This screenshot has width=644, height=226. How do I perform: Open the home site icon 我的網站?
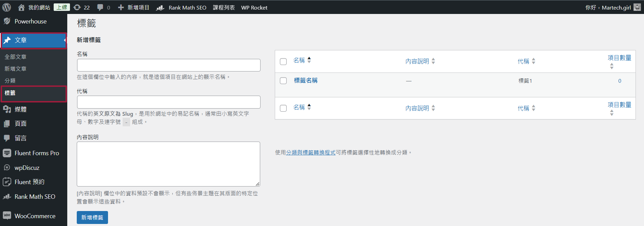pos(21,7)
